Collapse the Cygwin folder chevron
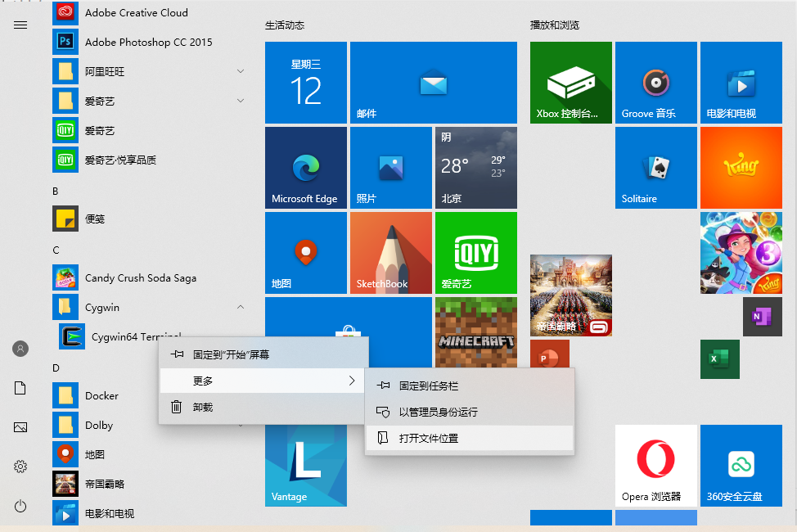The width and height of the screenshot is (797, 532). [x=241, y=308]
